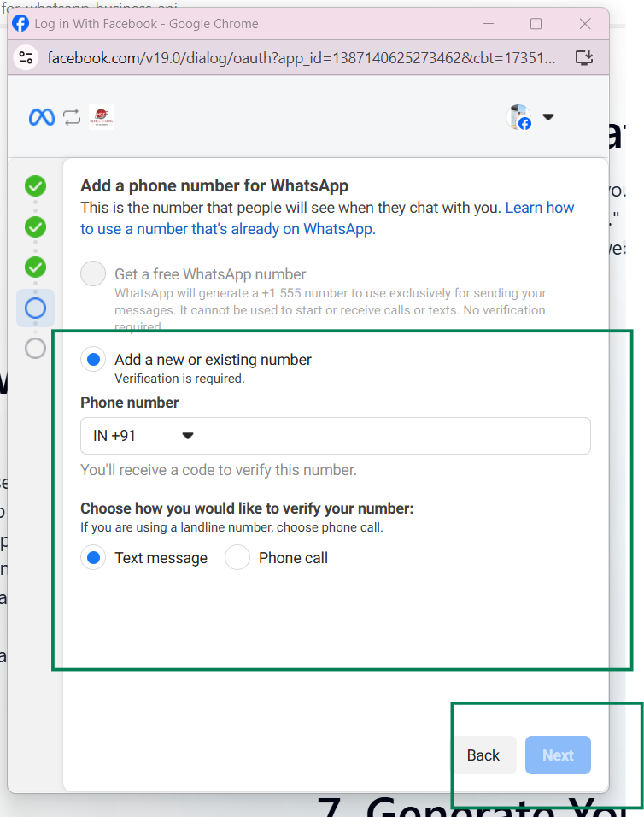Click the landline number hint text
644x817 pixels.
[231, 527]
